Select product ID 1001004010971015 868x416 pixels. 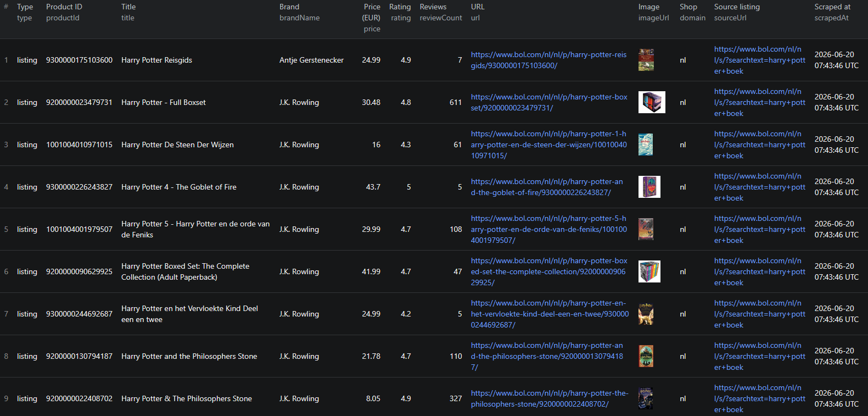pos(79,145)
